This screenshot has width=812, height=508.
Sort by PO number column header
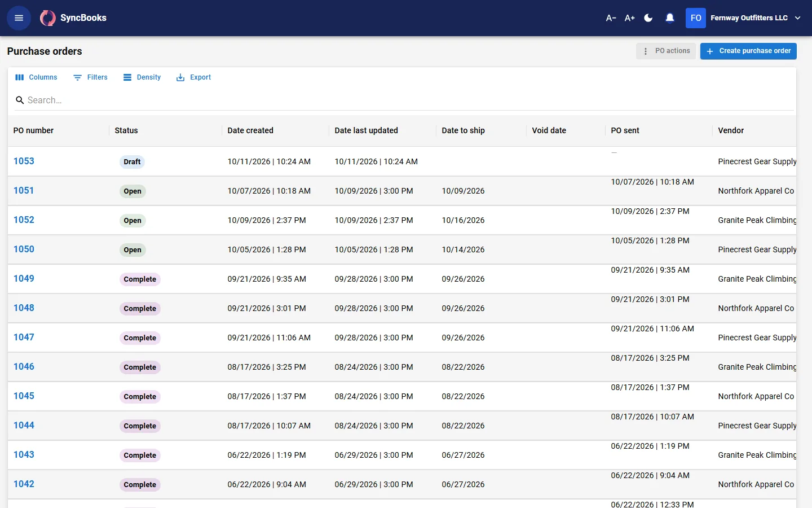click(33, 130)
